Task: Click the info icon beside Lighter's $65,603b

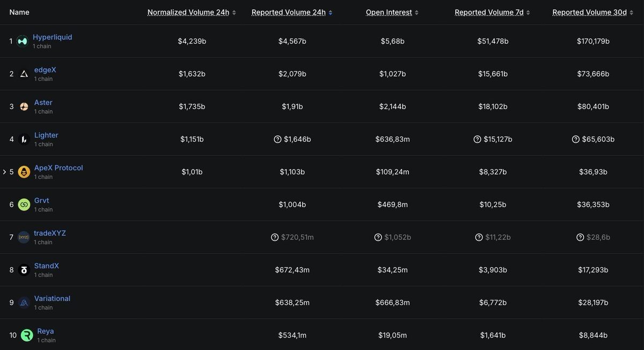Action: (x=576, y=139)
